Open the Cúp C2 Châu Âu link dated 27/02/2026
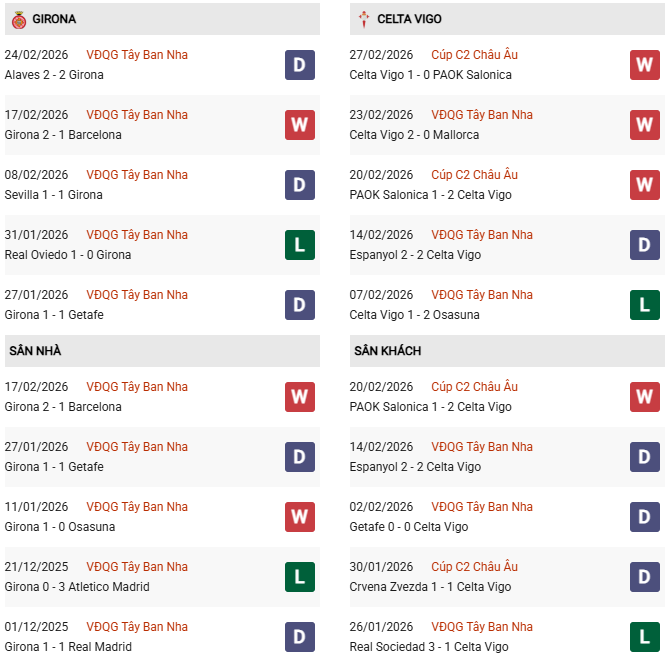 click(x=474, y=55)
